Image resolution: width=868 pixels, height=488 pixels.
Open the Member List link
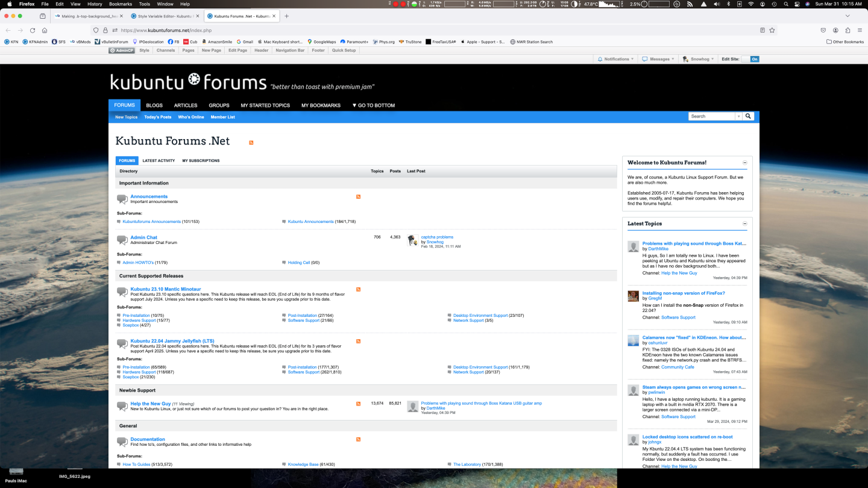pos(222,117)
